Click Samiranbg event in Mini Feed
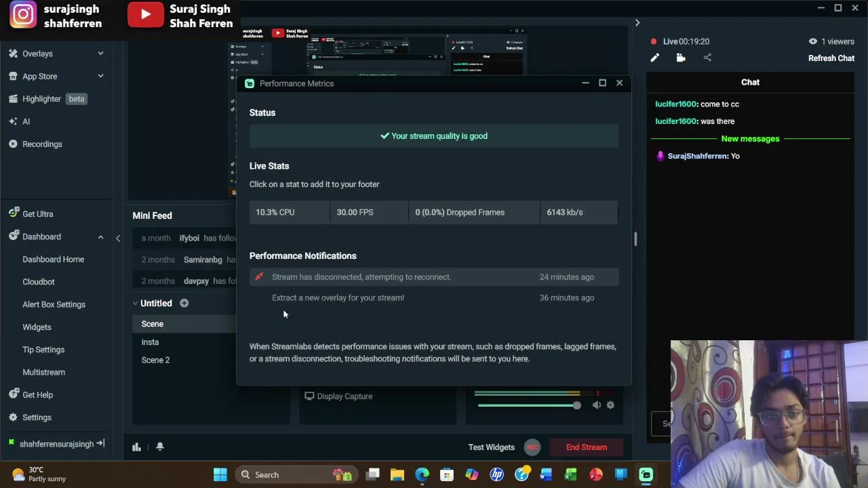 [x=184, y=260]
